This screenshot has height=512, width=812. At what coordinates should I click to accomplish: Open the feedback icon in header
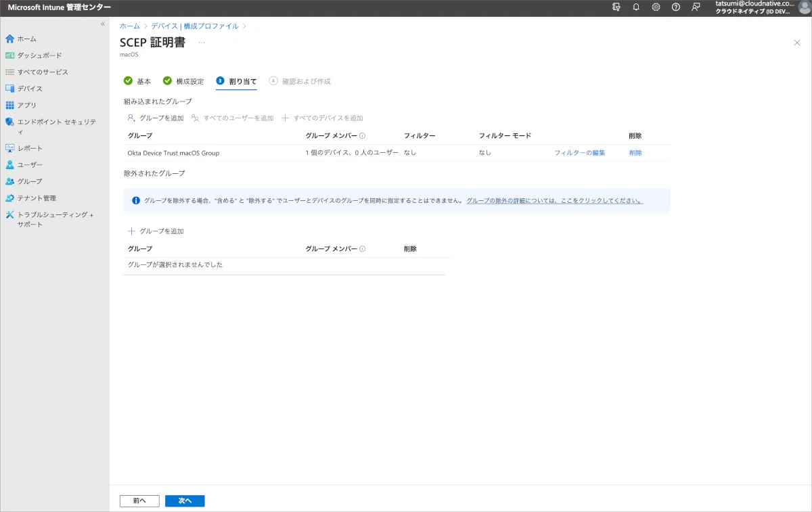(x=696, y=7)
